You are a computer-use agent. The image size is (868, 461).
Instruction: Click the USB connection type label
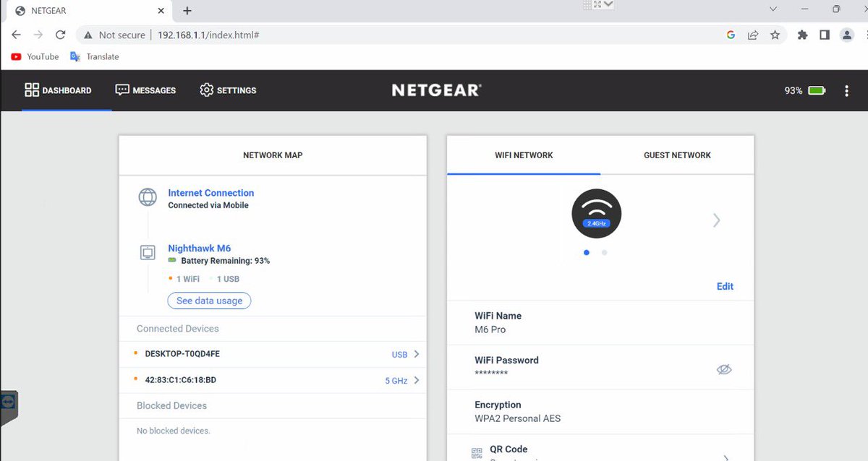click(399, 355)
